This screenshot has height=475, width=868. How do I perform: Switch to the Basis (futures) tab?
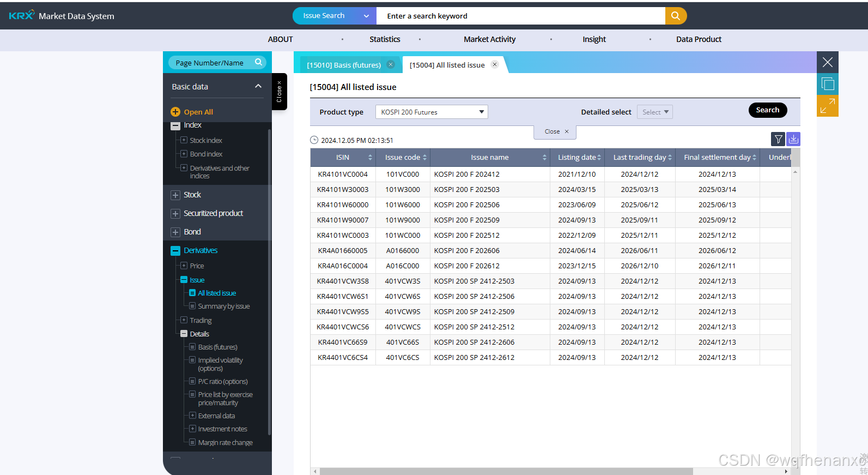coord(344,65)
